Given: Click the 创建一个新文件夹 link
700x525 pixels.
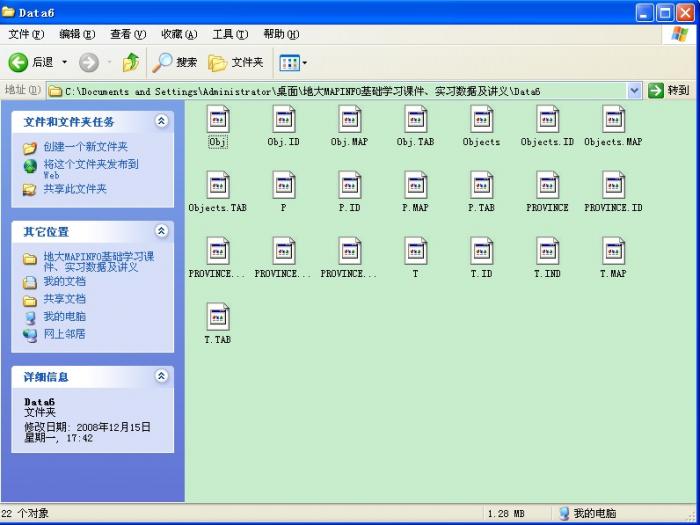Looking at the screenshot, I should pyautogui.click(x=85, y=147).
